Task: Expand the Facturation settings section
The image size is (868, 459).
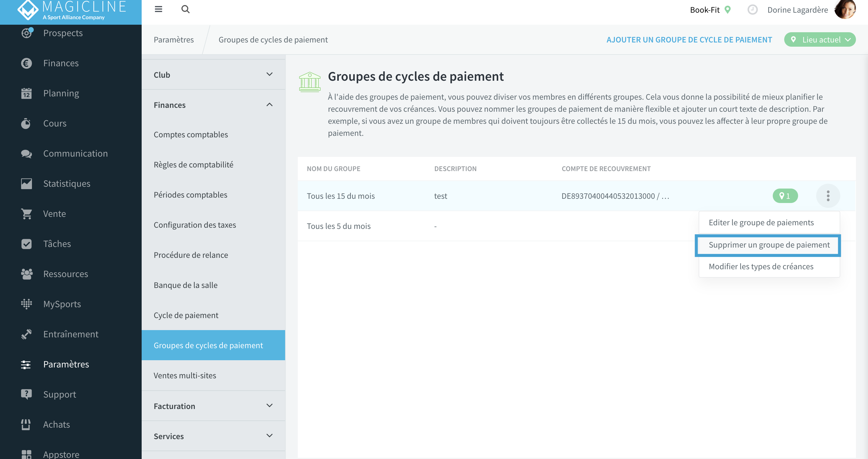Action: [213, 406]
